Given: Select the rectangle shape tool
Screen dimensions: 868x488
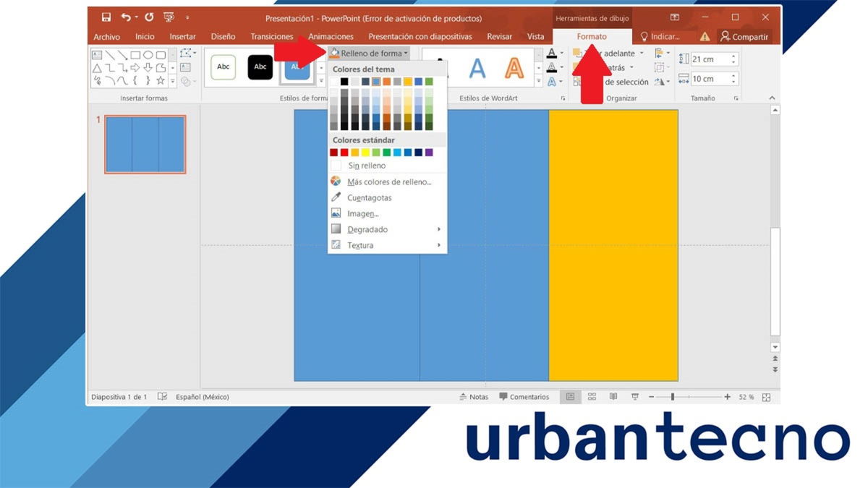Looking at the screenshot, I should (135, 55).
